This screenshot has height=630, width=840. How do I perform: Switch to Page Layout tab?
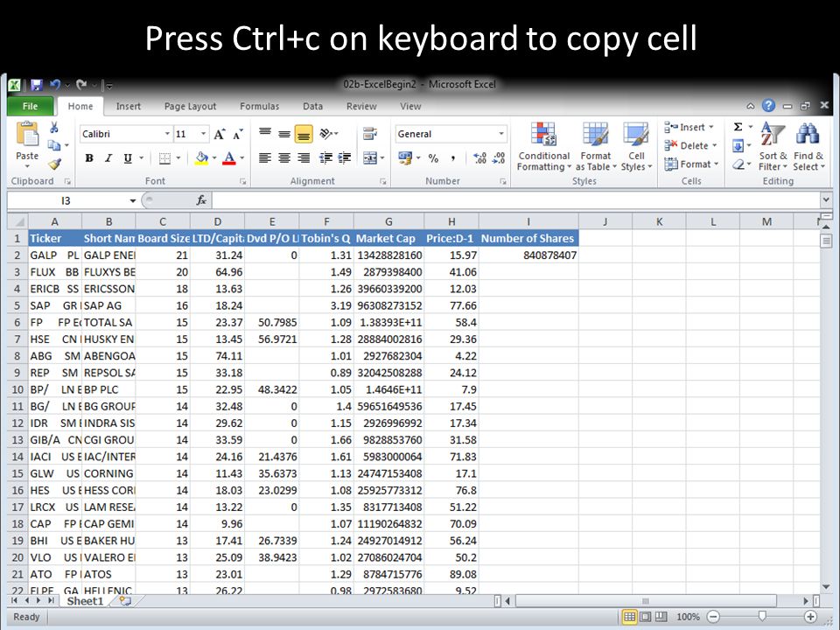click(190, 106)
